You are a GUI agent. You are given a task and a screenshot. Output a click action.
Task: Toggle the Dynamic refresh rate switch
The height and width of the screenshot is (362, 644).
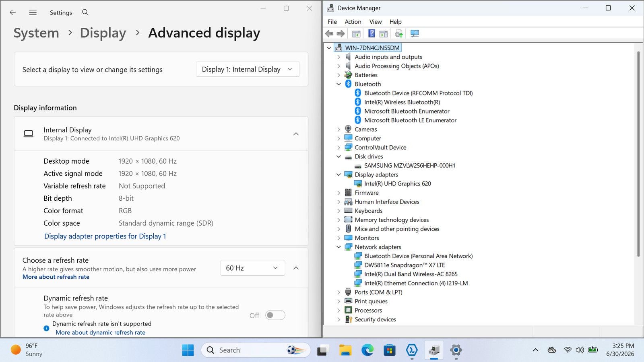pyautogui.click(x=275, y=315)
